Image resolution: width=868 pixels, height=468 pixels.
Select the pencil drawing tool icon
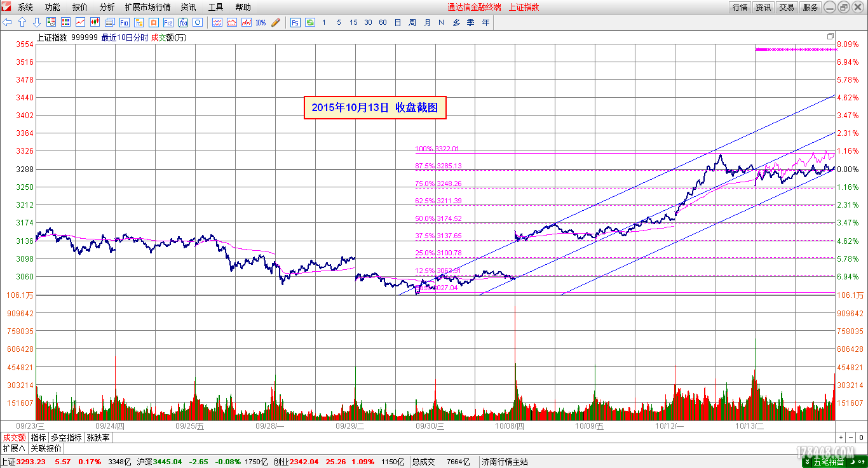276,22
